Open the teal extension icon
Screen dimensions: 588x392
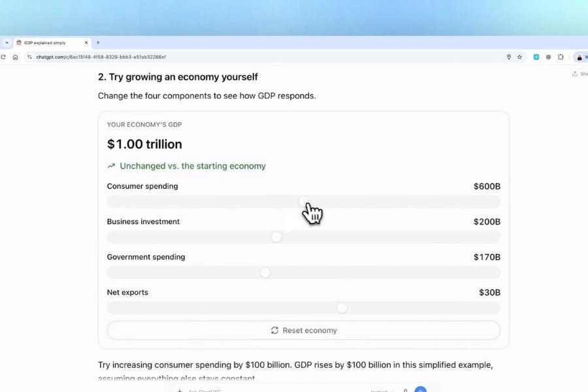[536, 57]
